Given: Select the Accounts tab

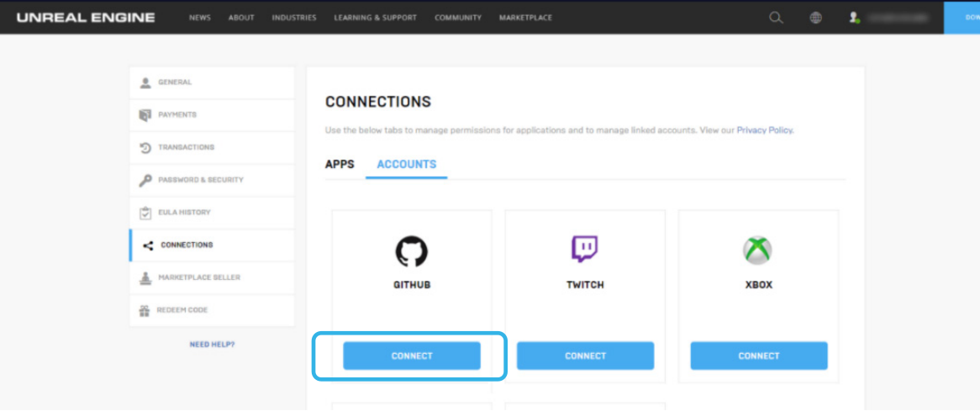Looking at the screenshot, I should (407, 164).
